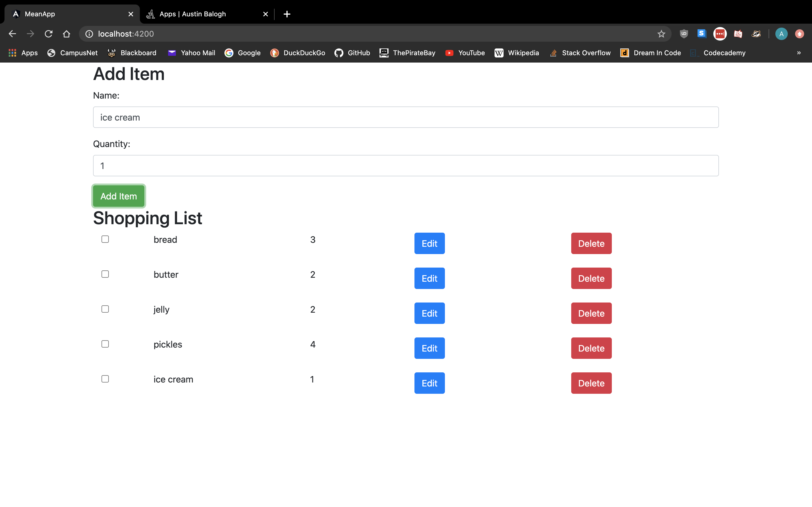Image resolution: width=812 pixels, height=507 pixels.
Task: Click the Quantity input field
Action: pos(406,166)
